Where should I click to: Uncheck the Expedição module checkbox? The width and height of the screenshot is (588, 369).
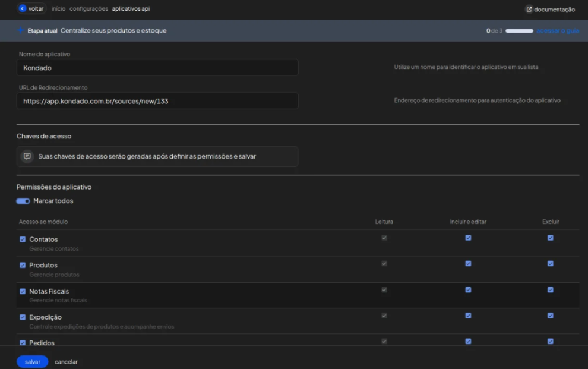pos(23,317)
